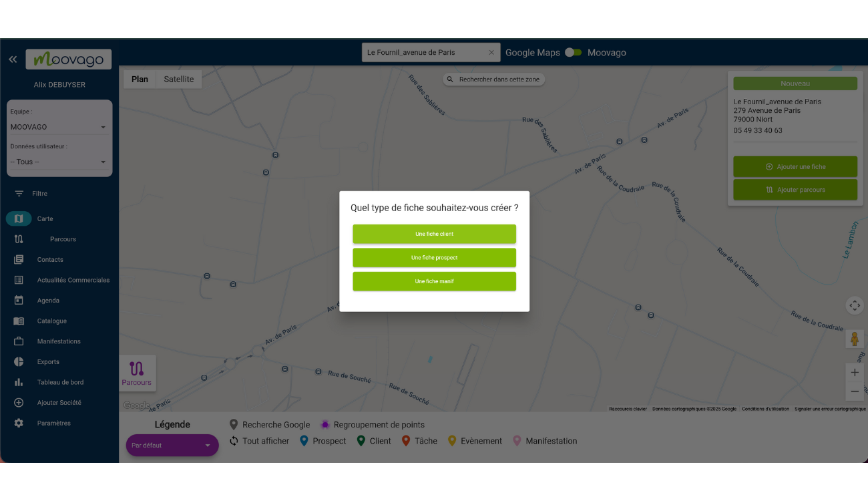The height and width of the screenshot is (501, 868).
Task: Switch to the Satellite map tab
Action: [178, 78]
